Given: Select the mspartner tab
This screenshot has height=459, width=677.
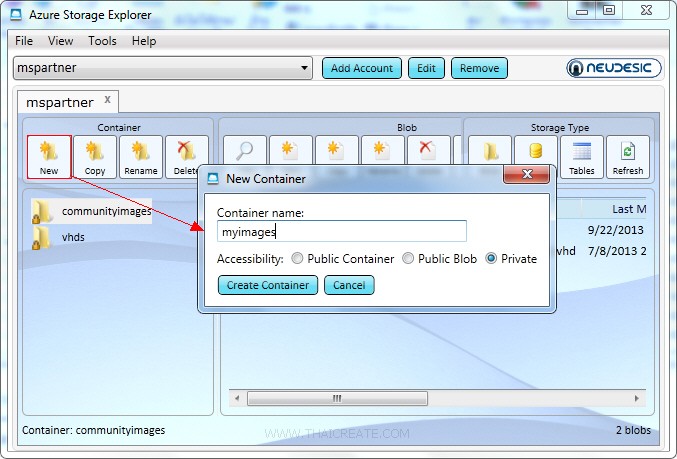Looking at the screenshot, I should pyautogui.click(x=60, y=102).
